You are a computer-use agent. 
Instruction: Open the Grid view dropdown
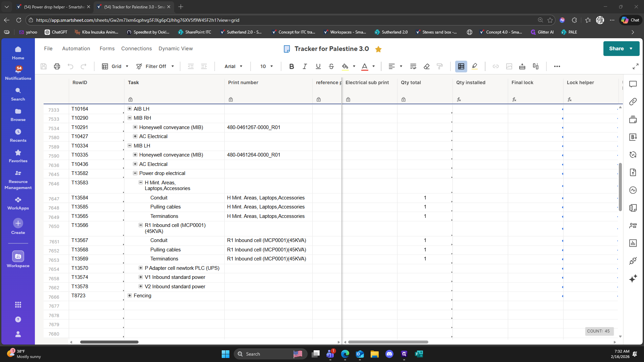[116, 66]
